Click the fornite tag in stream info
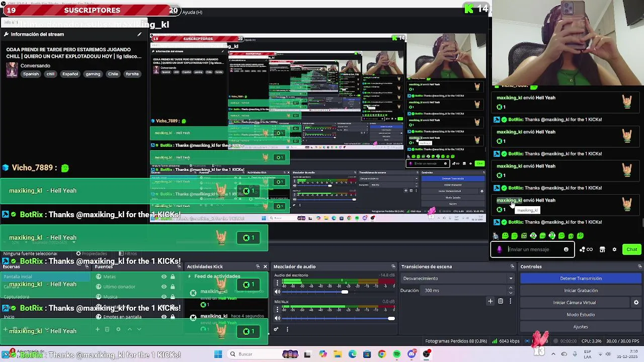The width and height of the screenshot is (644, 362). pos(132,74)
